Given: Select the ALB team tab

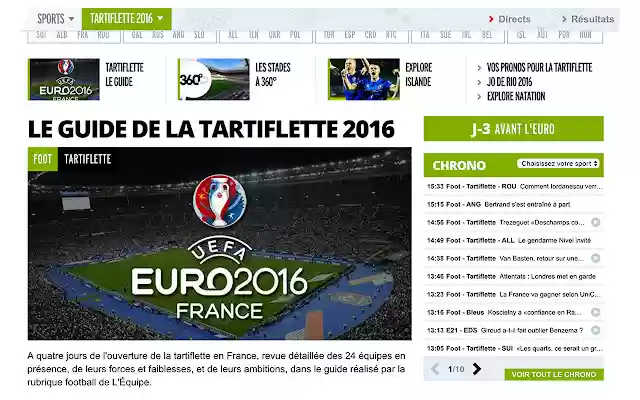Looking at the screenshot, I should pos(62,35).
